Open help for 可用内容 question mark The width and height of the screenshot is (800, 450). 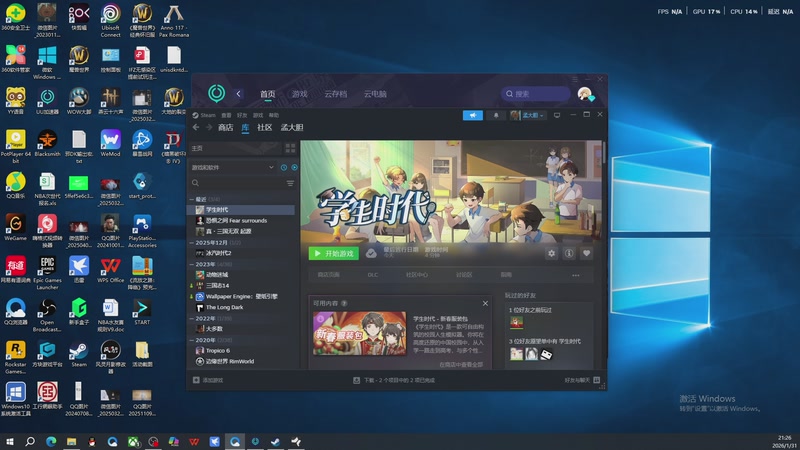coord(344,303)
